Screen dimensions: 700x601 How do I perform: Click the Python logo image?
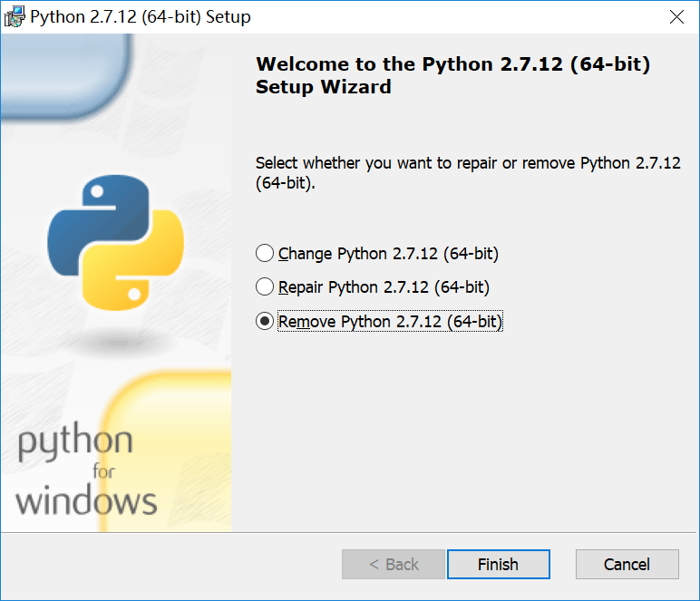[x=116, y=242]
